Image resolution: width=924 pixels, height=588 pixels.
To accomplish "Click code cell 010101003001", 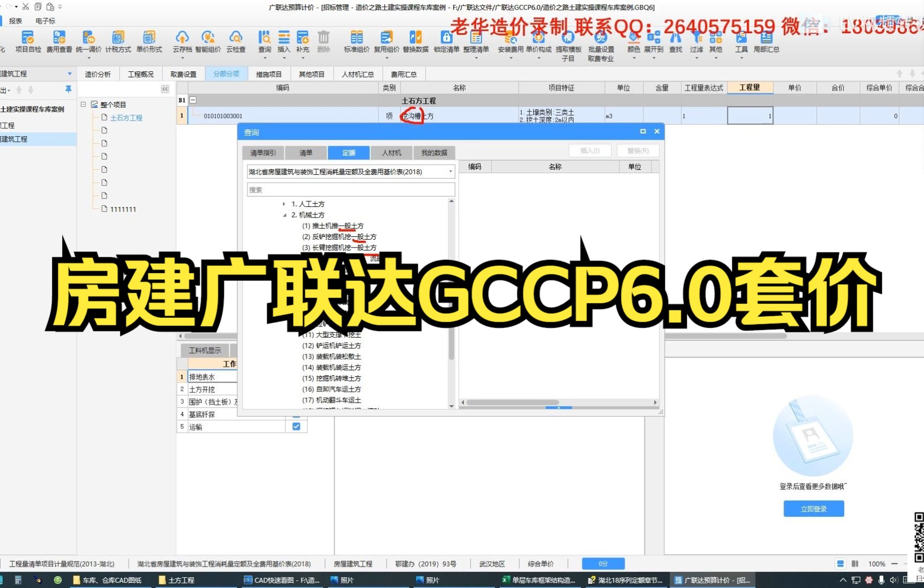I will point(223,116).
